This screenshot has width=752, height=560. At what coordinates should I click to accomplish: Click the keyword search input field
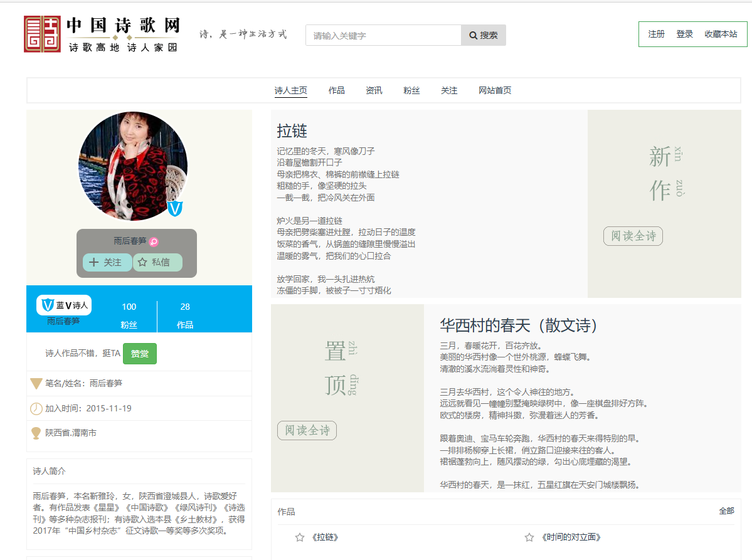(383, 36)
